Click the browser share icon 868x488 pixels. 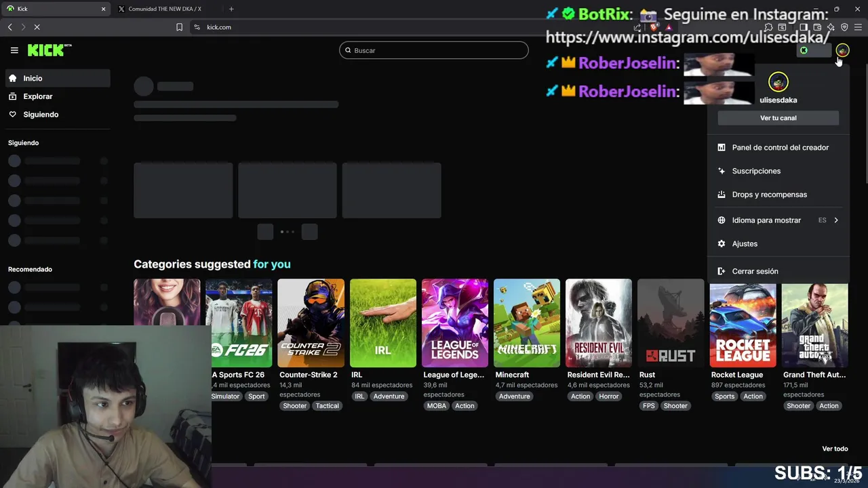tap(637, 27)
